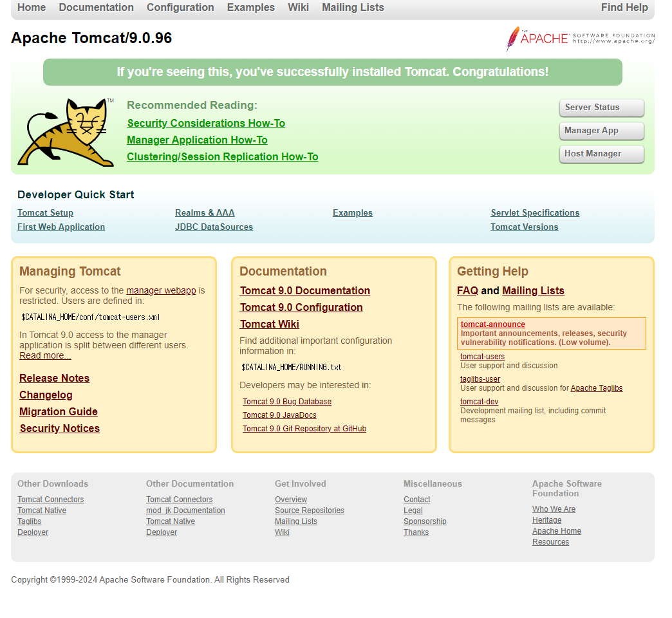
Task: Open Overview under Get Involved
Action: 291,500
